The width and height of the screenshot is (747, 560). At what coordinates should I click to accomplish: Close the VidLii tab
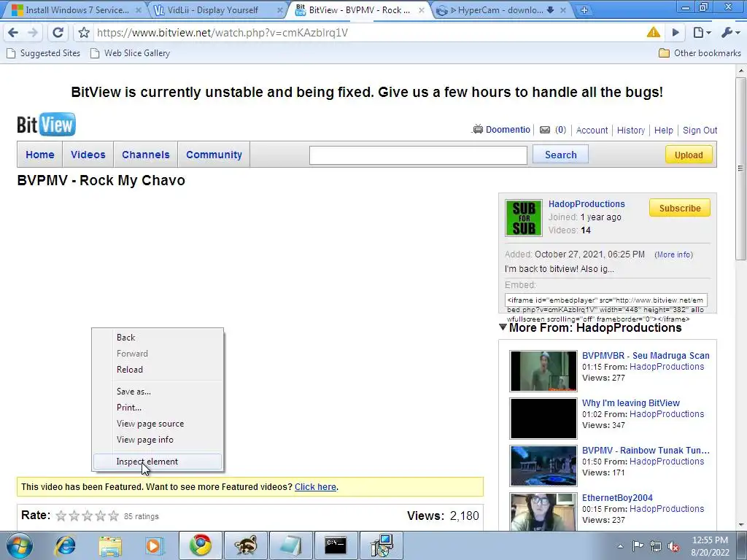[280, 10]
